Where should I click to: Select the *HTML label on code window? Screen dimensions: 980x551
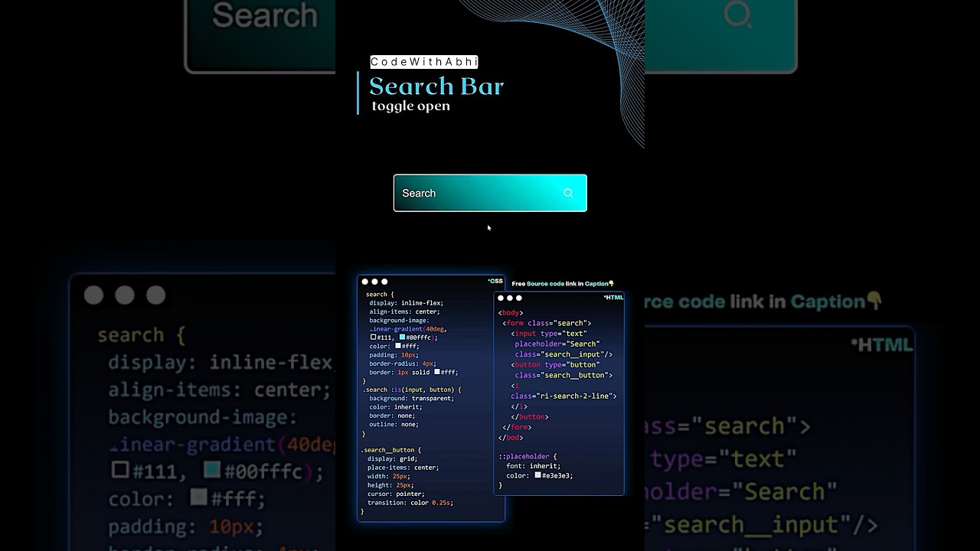pos(613,298)
